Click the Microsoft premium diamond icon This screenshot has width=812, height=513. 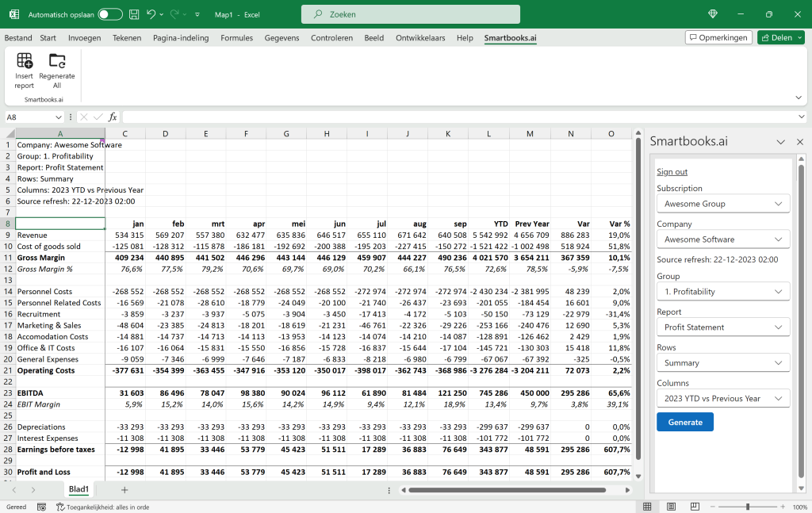coord(713,14)
